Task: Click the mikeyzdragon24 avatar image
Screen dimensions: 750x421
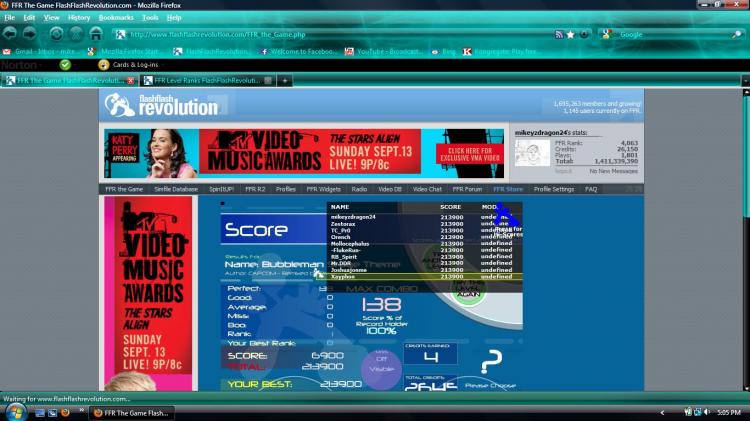Action: (532, 153)
